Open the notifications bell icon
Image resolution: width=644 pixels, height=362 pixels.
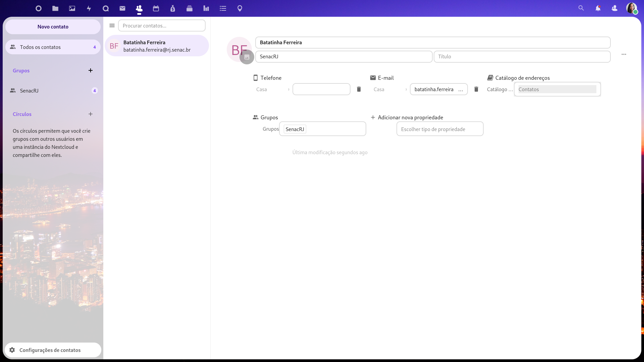598,8
